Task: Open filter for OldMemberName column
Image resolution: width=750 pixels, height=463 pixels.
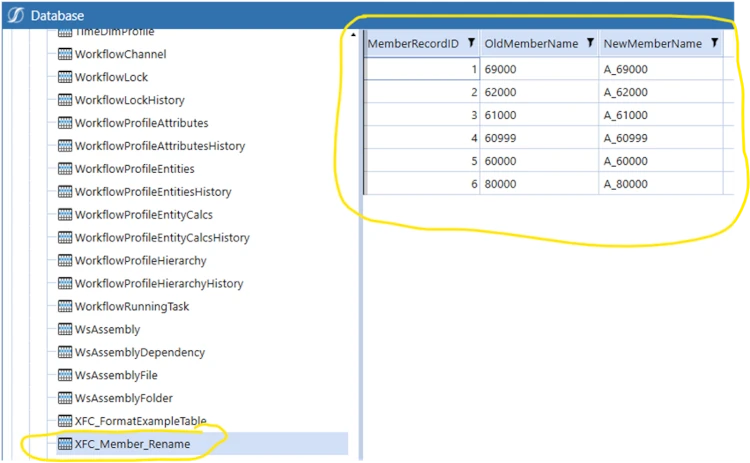Action: [590, 44]
